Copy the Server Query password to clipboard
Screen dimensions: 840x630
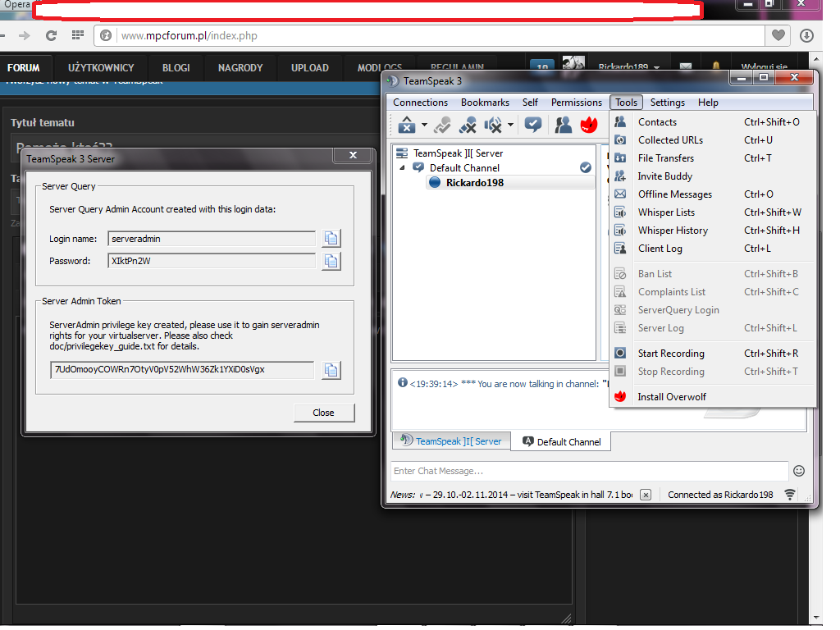pos(331,261)
